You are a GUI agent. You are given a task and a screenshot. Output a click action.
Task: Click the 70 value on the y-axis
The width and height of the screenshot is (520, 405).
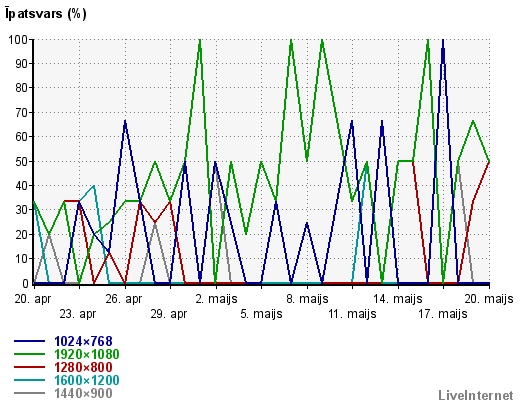(21, 113)
